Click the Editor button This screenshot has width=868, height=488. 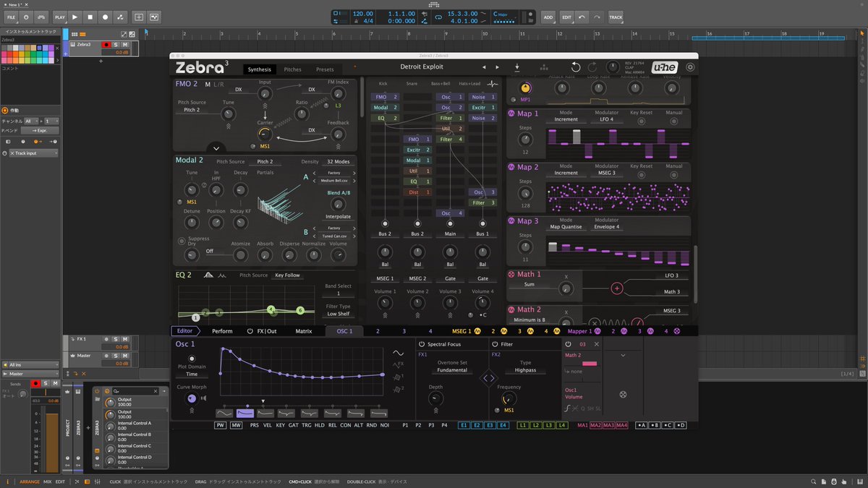pyautogui.click(x=185, y=331)
